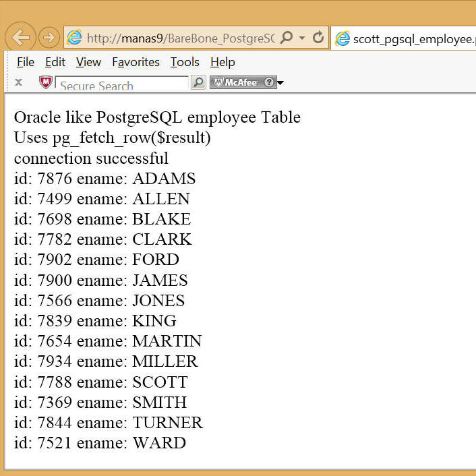
Task: Click the row 'id: 7499 ename: ALLEN'
Action: pyautogui.click(x=102, y=199)
